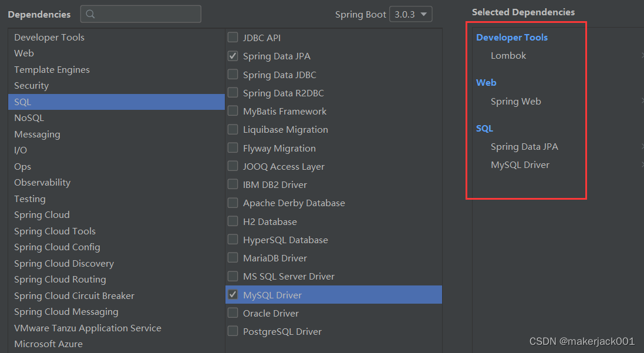644x353 pixels.
Task: Enable the PostgreSQL Driver checkbox
Action: pyautogui.click(x=233, y=331)
